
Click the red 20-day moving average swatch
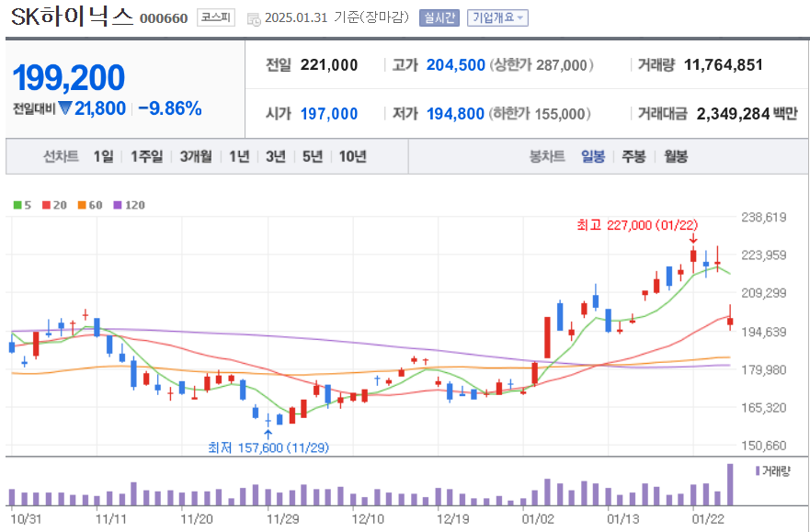pyautogui.click(x=46, y=206)
